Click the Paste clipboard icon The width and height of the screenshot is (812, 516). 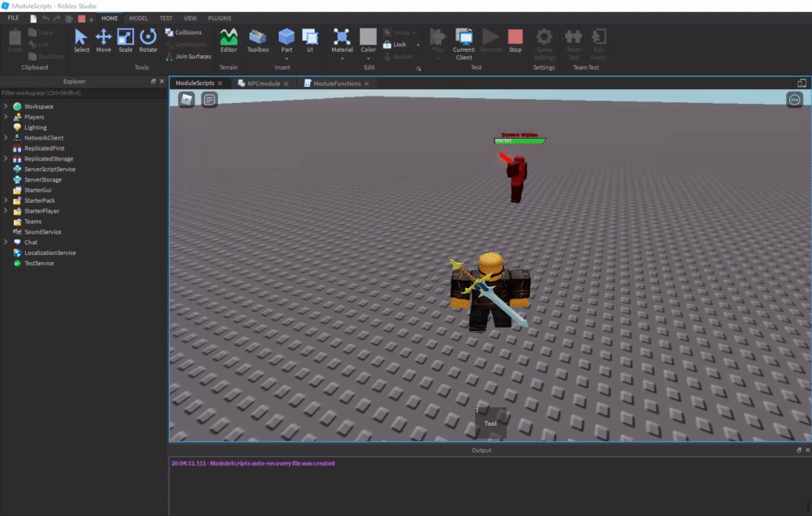(15, 41)
